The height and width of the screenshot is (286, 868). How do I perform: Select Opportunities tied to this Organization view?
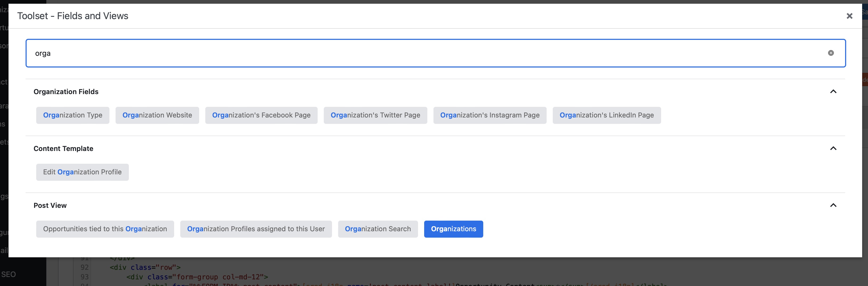click(x=105, y=229)
